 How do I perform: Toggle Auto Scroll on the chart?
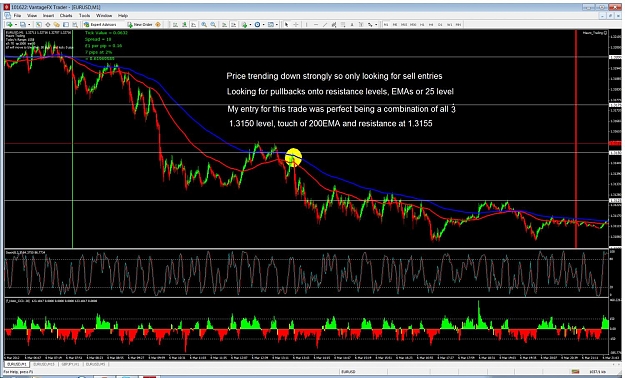[x=224, y=25]
